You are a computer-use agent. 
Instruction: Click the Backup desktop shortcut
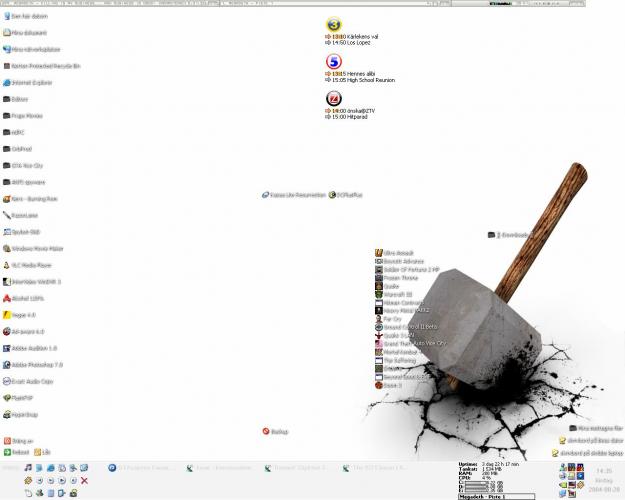(x=276, y=431)
